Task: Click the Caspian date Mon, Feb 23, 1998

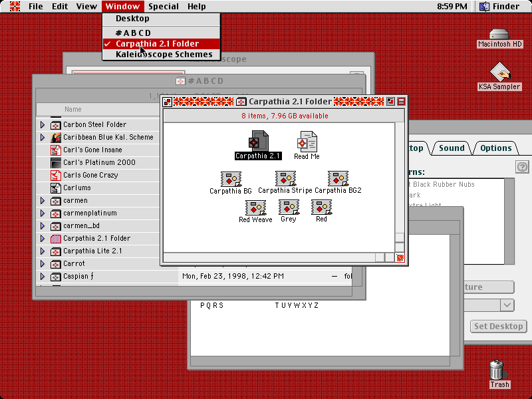Action: [233, 276]
